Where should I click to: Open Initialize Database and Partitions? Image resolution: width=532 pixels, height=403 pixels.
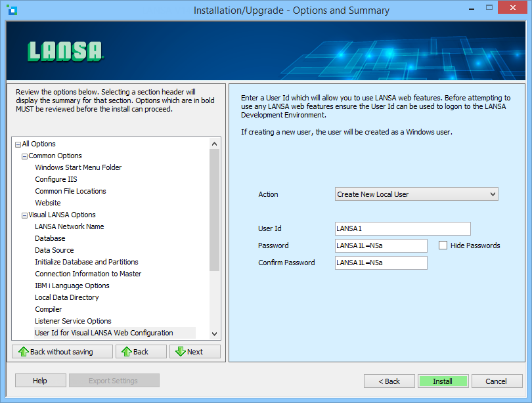pyautogui.click(x=87, y=262)
